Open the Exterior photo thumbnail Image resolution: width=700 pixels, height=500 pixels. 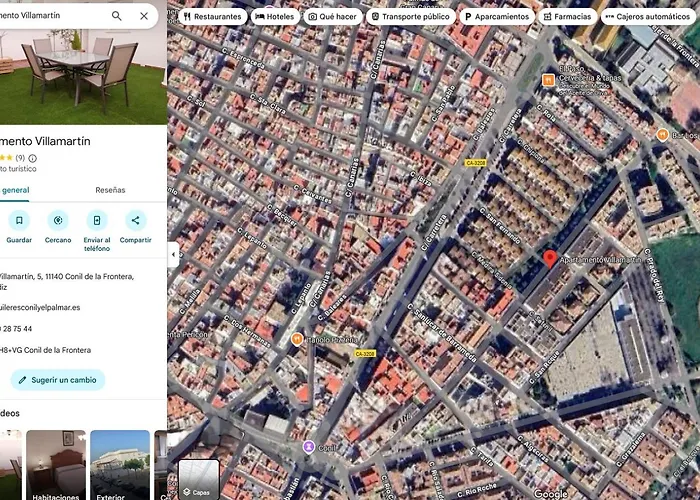pos(120,465)
